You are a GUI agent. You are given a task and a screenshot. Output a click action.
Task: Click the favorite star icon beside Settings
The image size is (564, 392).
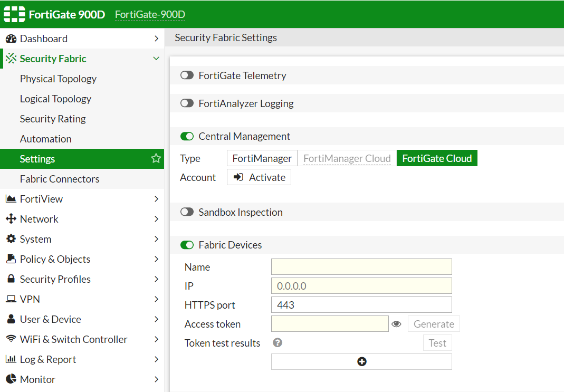pyautogui.click(x=156, y=158)
